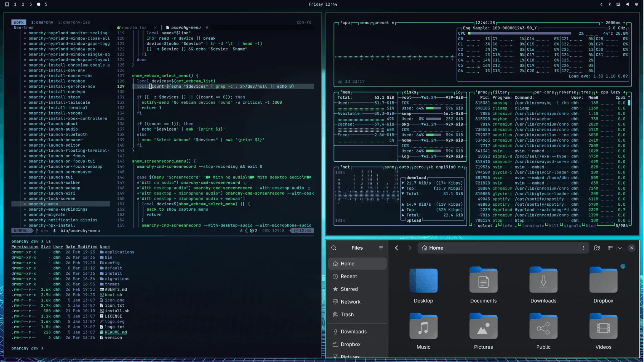The image size is (644, 362).
Task: Open the btop menu option
Action: pyautogui.click(x=364, y=23)
